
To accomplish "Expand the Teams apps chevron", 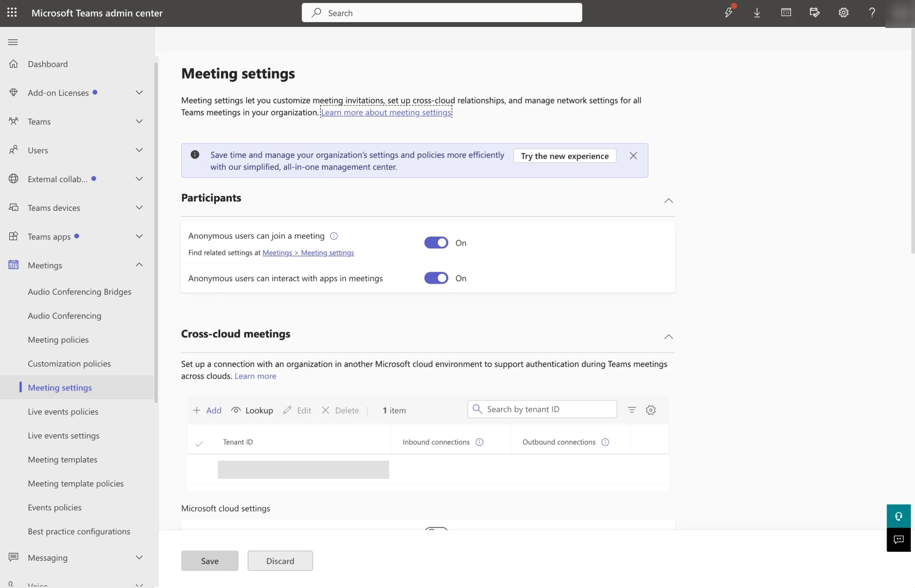I will 139,236.
